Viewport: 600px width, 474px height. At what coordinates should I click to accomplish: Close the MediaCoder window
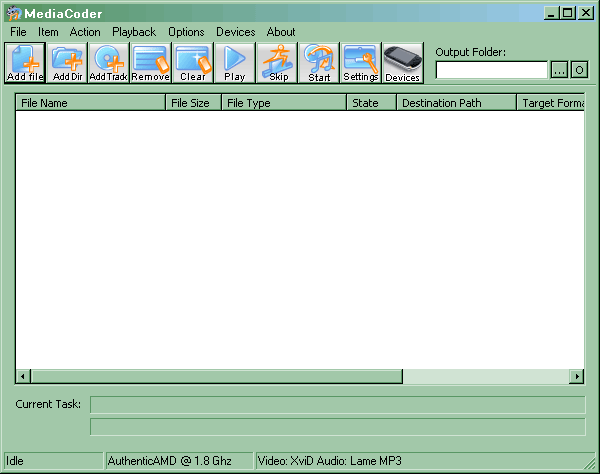pos(586,13)
